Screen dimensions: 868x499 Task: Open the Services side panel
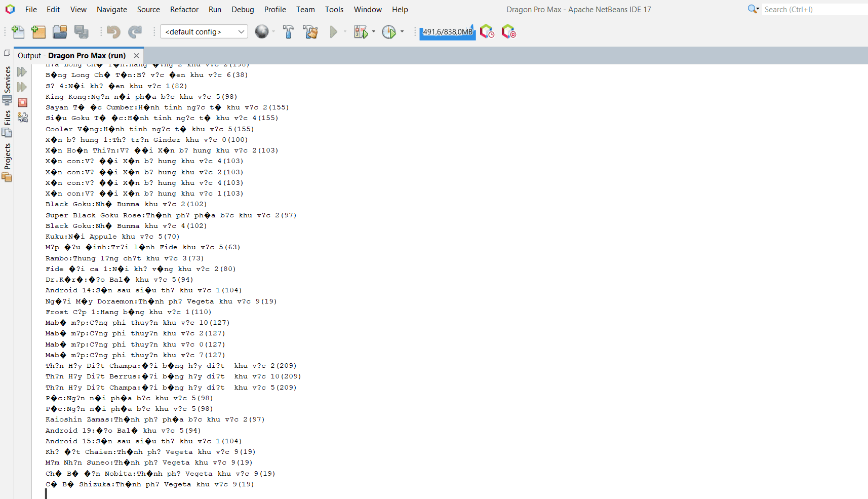pyautogui.click(x=7, y=85)
